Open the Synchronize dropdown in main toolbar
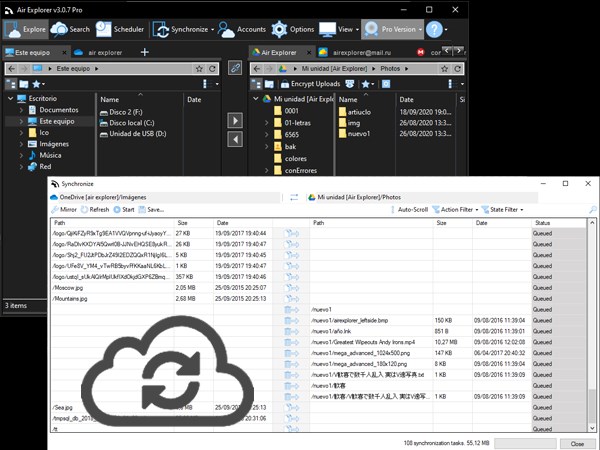 [x=183, y=29]
